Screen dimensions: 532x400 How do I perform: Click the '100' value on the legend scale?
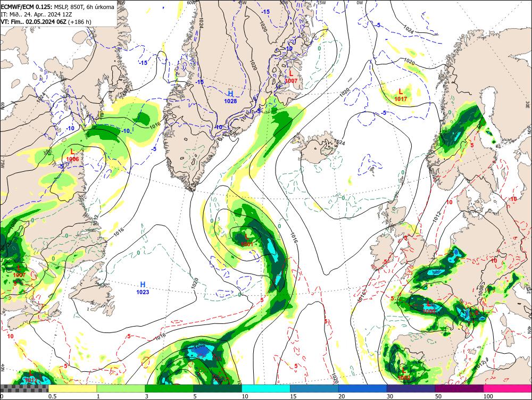pyautogui.click(x=488, y=396)
